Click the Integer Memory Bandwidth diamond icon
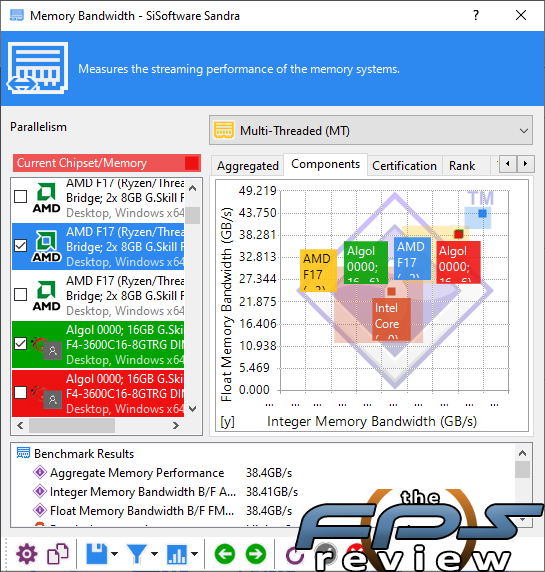This screenshot has width=545, height=572. coord(40,491)
